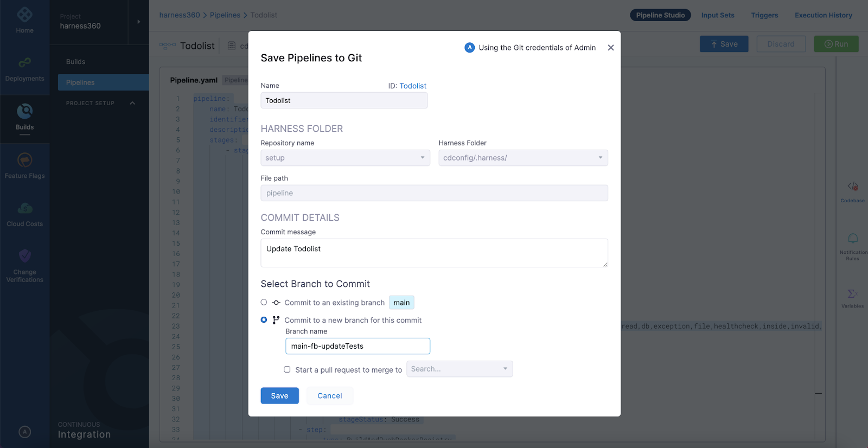Viewport: 868px width, 448px height.
Task: Click the Continuous Integration label
Action: point(84,430)
